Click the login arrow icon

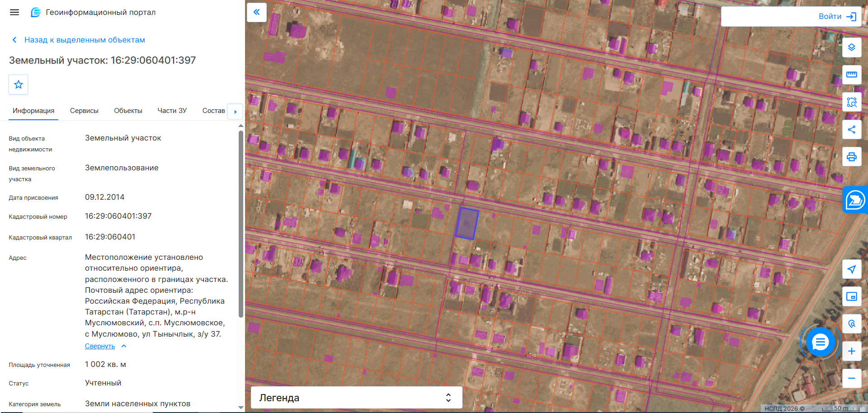point(851,17)
